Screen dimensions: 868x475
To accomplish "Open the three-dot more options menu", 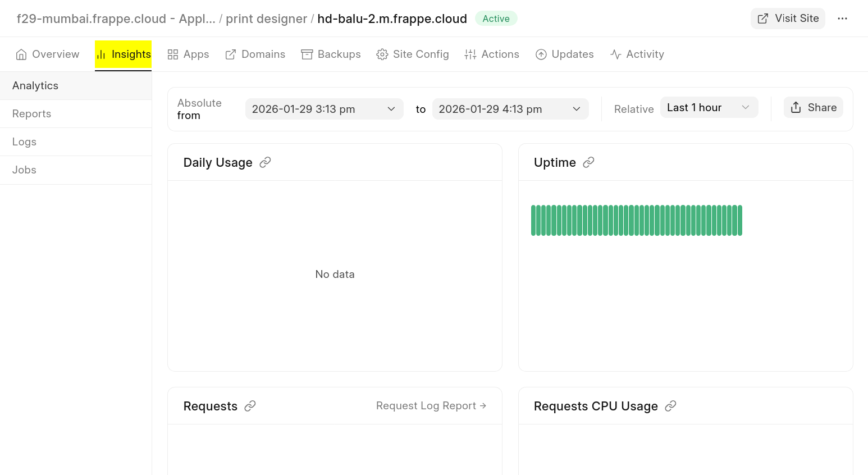I will point(842,19).
